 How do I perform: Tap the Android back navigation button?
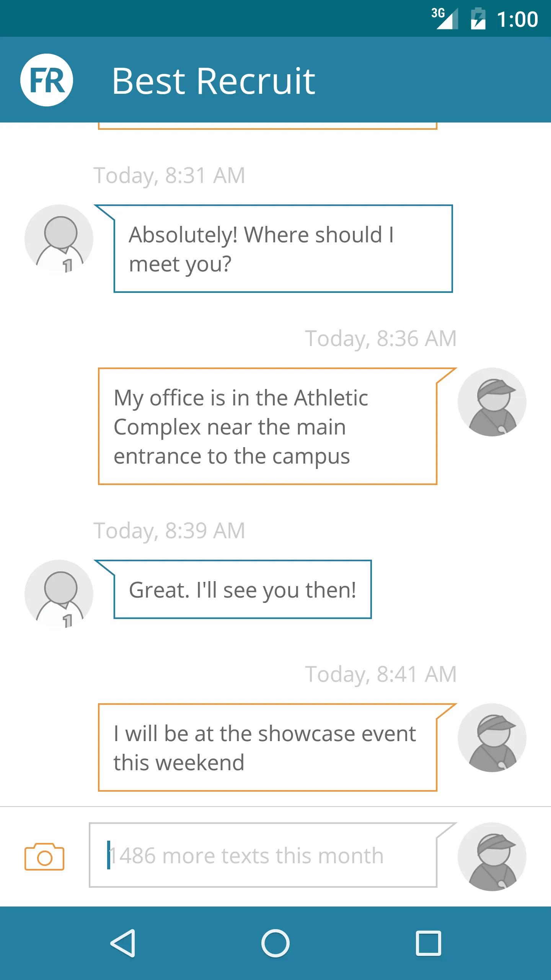(123, 943)
